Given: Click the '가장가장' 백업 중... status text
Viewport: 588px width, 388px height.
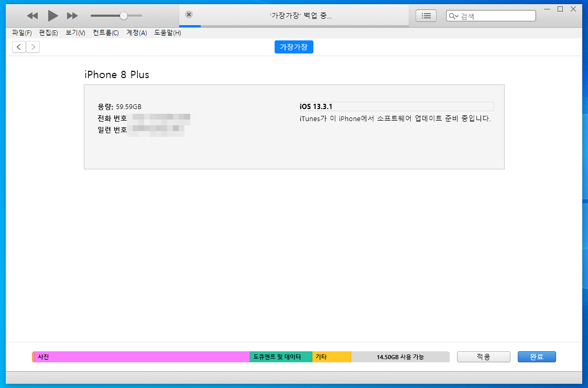Looking at the screenshot, I should pyautogui.click(x=301, y=16).
